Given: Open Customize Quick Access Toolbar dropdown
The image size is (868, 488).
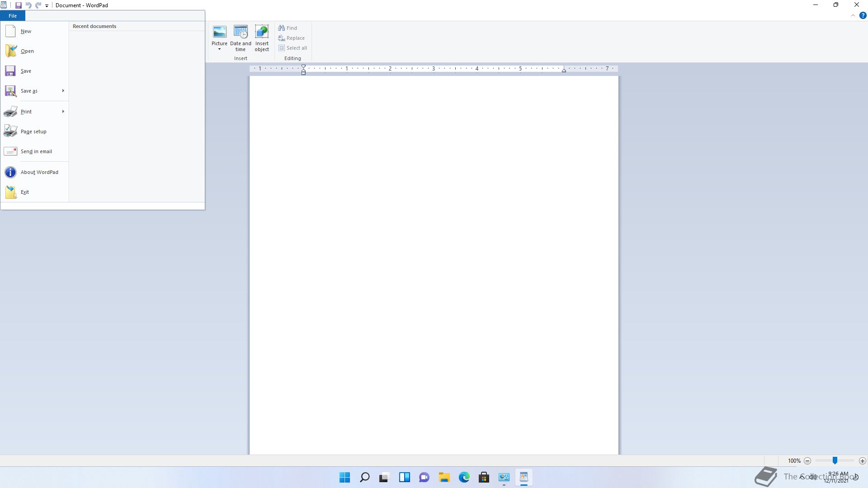Looking at the screenshot, I should [x=47, y=6].
